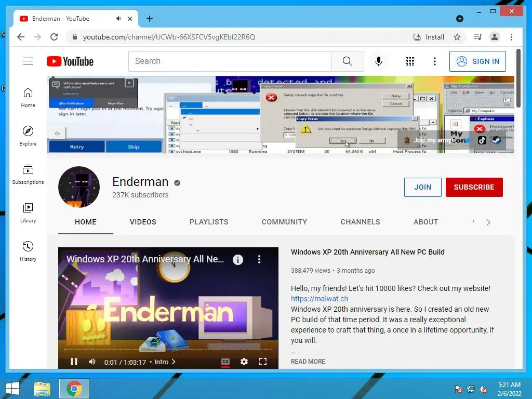
Task: Open Chrome three-dot menu
Action: click(511, 37)
